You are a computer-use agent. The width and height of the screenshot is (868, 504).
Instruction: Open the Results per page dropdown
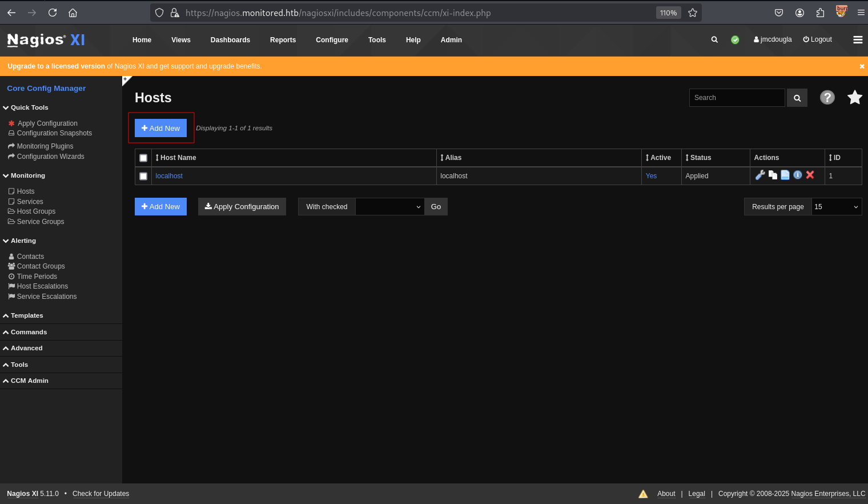pos(837,207)
